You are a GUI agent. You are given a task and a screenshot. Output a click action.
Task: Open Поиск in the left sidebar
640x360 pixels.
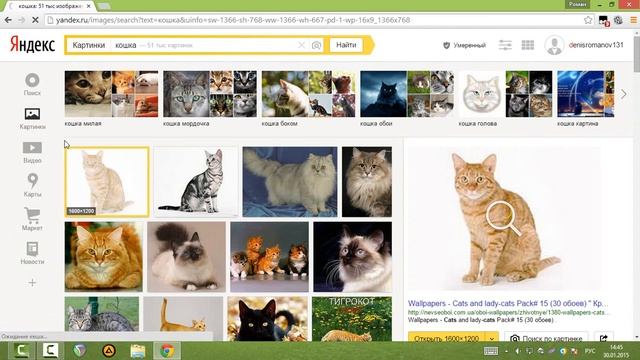[x=32, y=84]
